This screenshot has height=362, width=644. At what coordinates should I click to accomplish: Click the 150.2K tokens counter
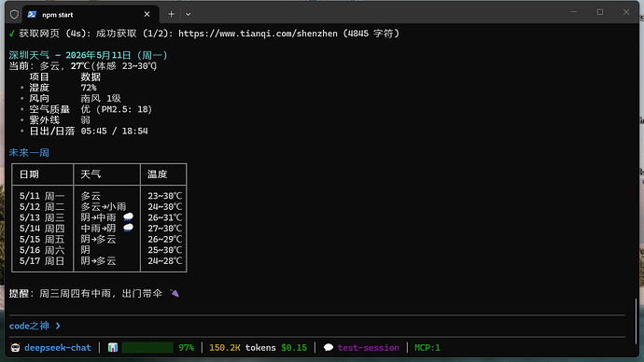pyautogui.click(x=243, y=348)
